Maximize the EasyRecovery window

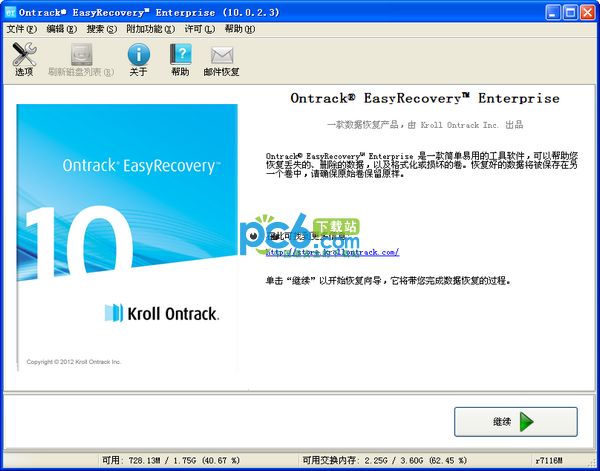pos(570,13)
